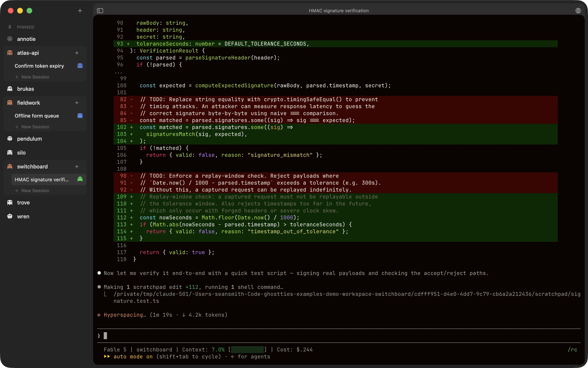Click line 106 signature_mismatch return
Screen dimensions: 588x368
[234, 155]
